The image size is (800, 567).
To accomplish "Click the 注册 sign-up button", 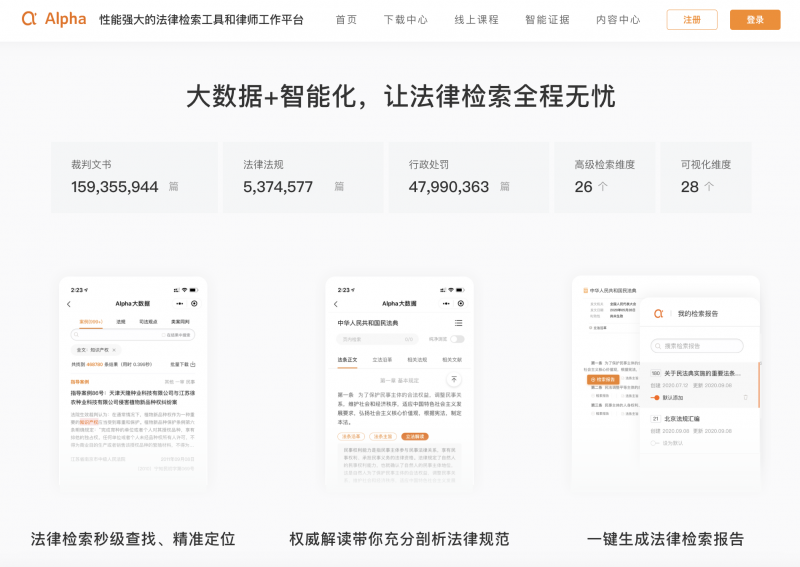I will point(692,20).
